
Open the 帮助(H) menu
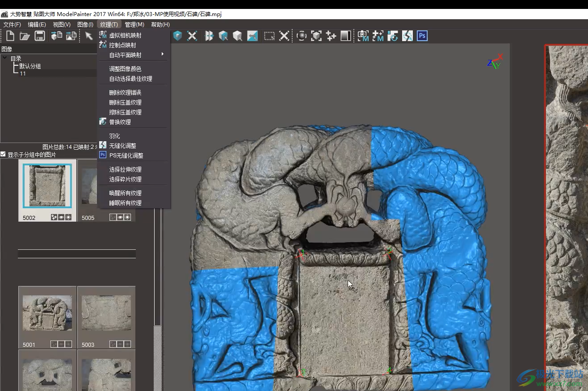coord(160,25)
